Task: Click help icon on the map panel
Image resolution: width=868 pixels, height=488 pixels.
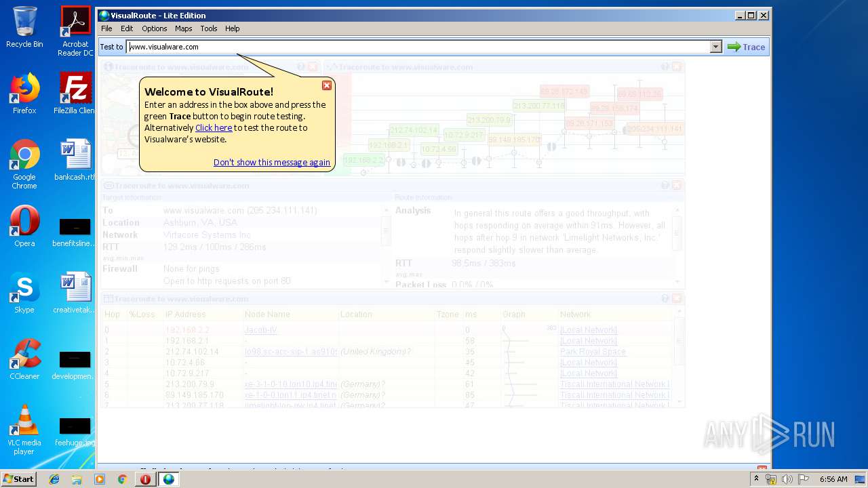Action: (301, 67)
